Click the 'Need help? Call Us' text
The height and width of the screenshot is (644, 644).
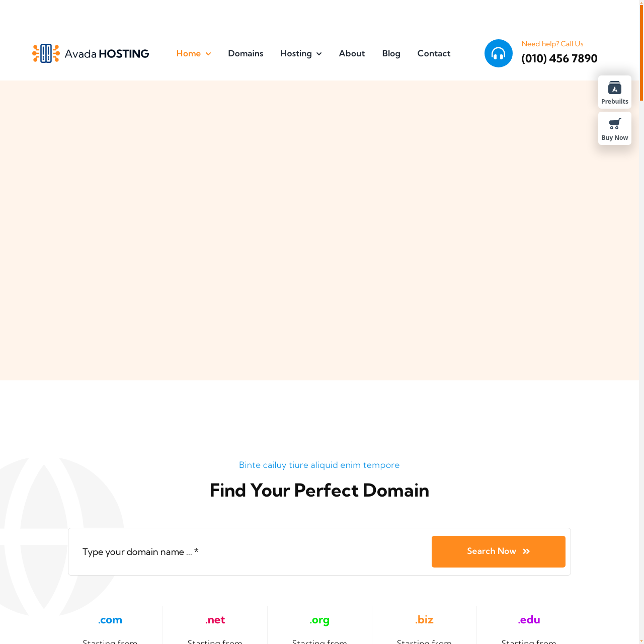click(x=552, y=44)
